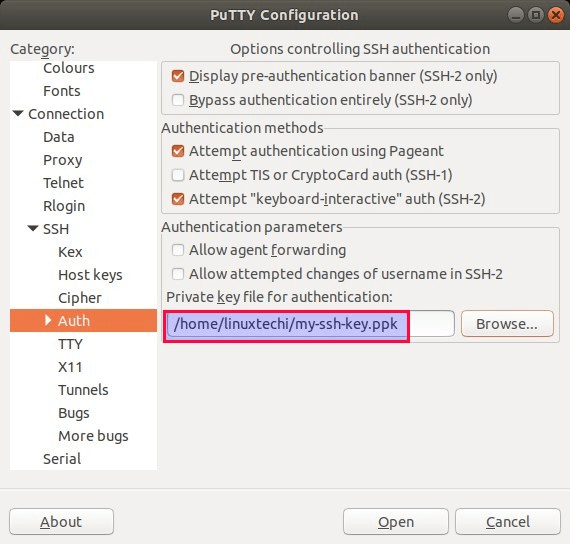Click the private key file path field
The width and height of the screenshot is (570, 544).
[x=310, y=324]
